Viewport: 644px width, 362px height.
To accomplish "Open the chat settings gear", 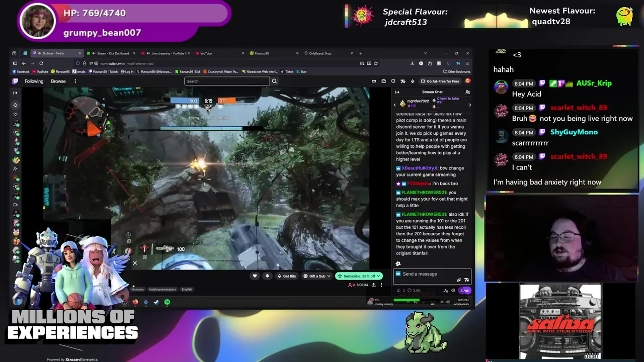I will 453,291.
